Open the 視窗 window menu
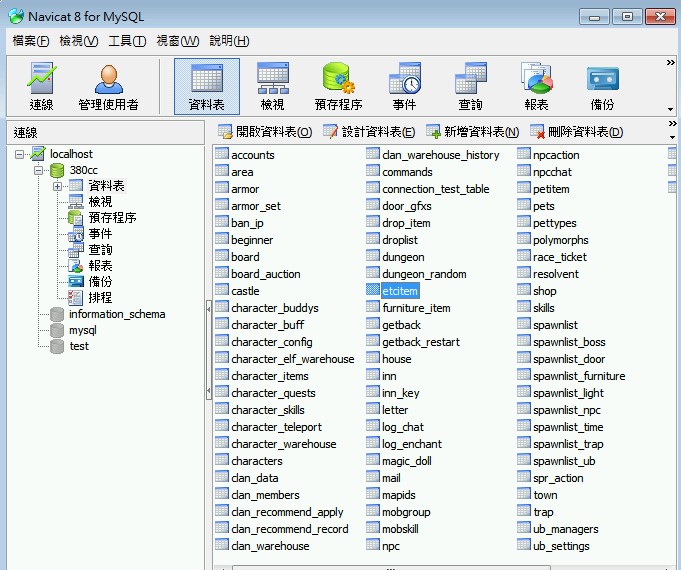681x570 pixels. [x=178, y=41]
